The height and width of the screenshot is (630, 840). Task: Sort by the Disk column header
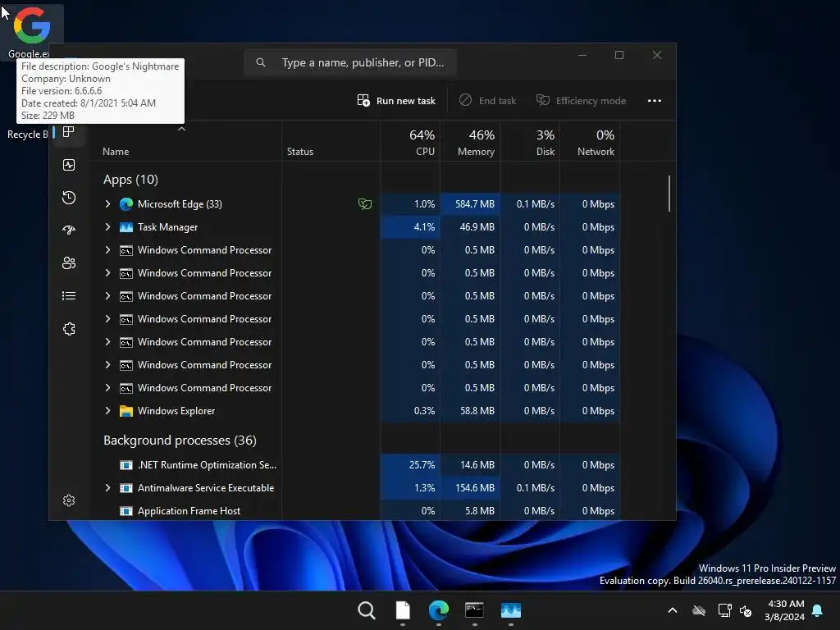530,142
